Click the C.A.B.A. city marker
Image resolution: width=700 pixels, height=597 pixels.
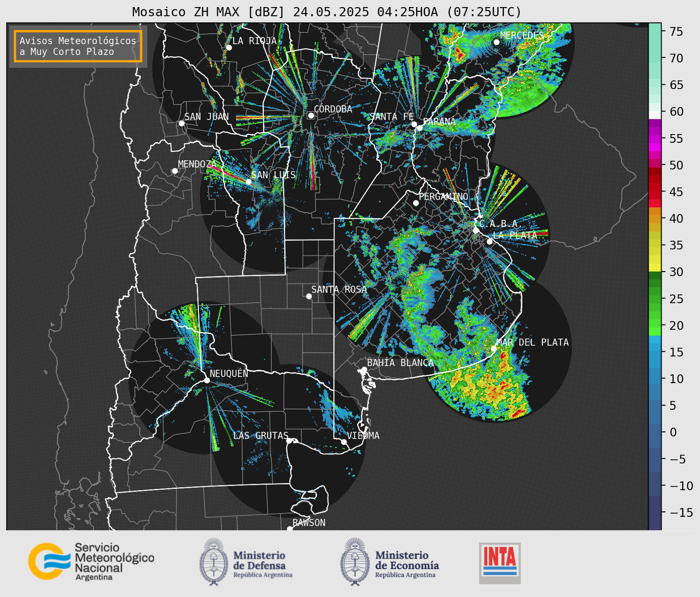pos(476,230)
